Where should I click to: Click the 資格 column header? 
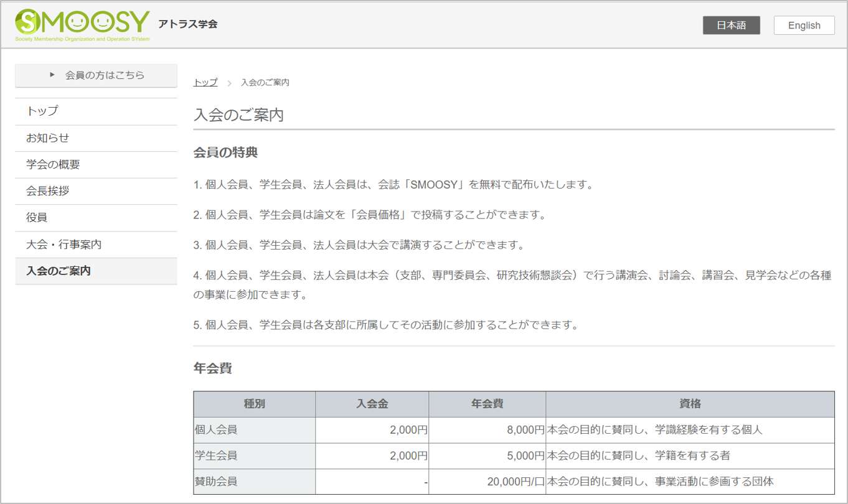click(x=690, y=404)
